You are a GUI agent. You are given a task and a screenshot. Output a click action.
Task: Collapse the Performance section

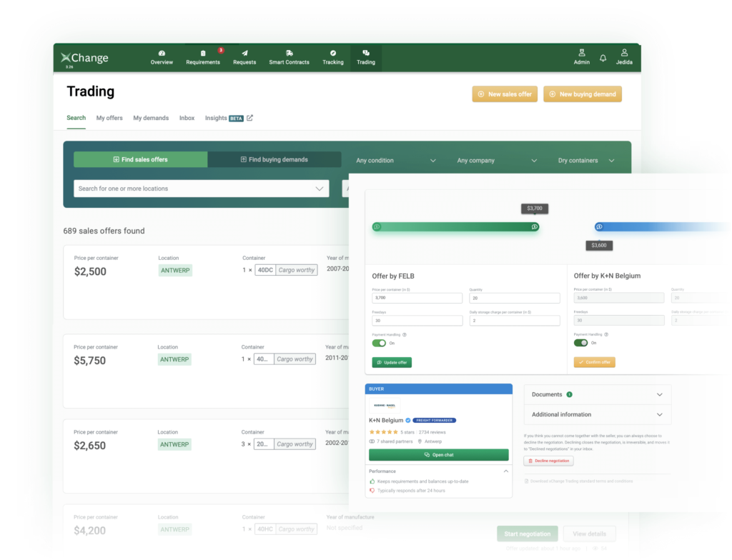pyautogui.click(x=506, y=471)
